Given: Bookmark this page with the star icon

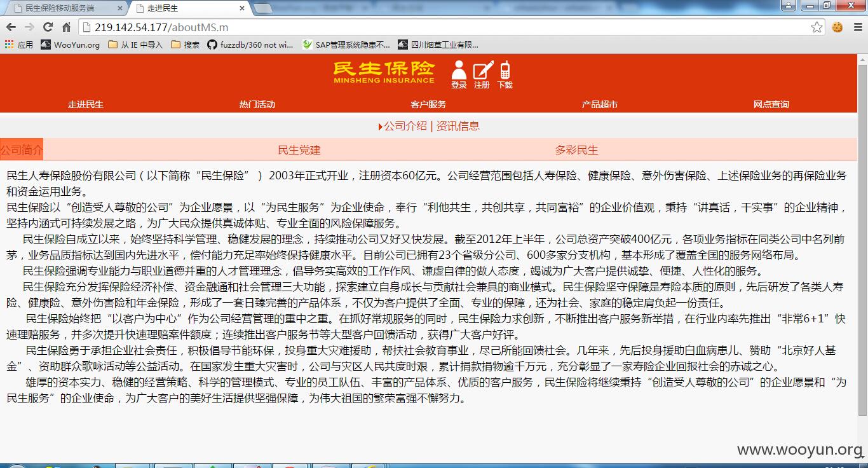Looking at the screenshot, I should (x=817, y=27).
